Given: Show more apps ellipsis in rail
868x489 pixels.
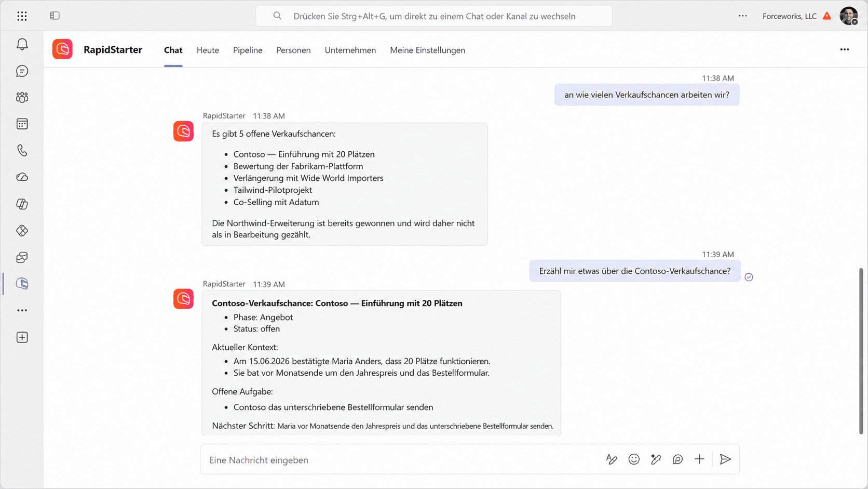Looking at the screenshot, I should (22, 310).
